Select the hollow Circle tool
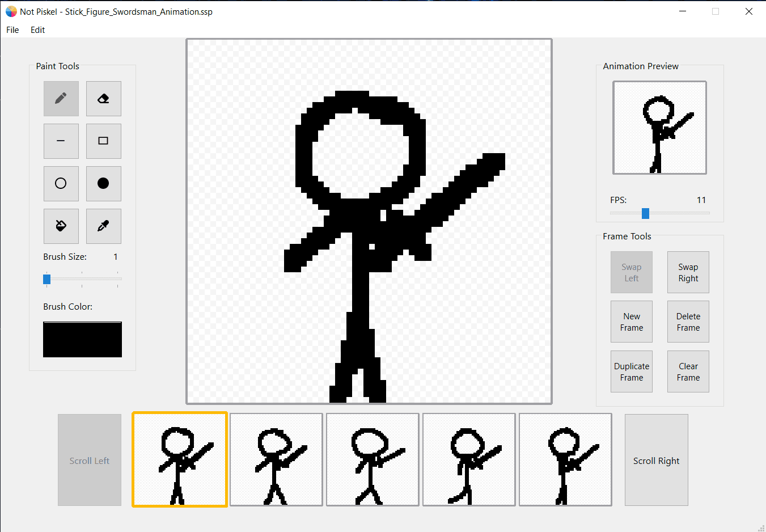The height and width of the screenshot is (532, 766). [x=61, y=184]
